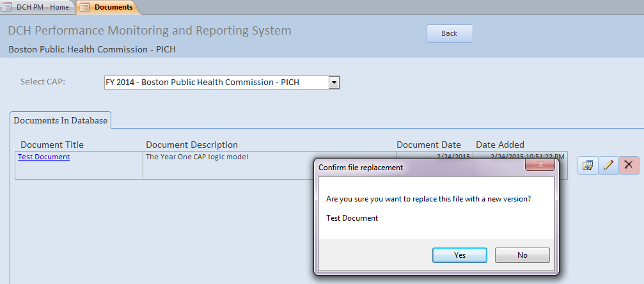Click the replace file version icon

pyautogui.click(x=587, y=165)
